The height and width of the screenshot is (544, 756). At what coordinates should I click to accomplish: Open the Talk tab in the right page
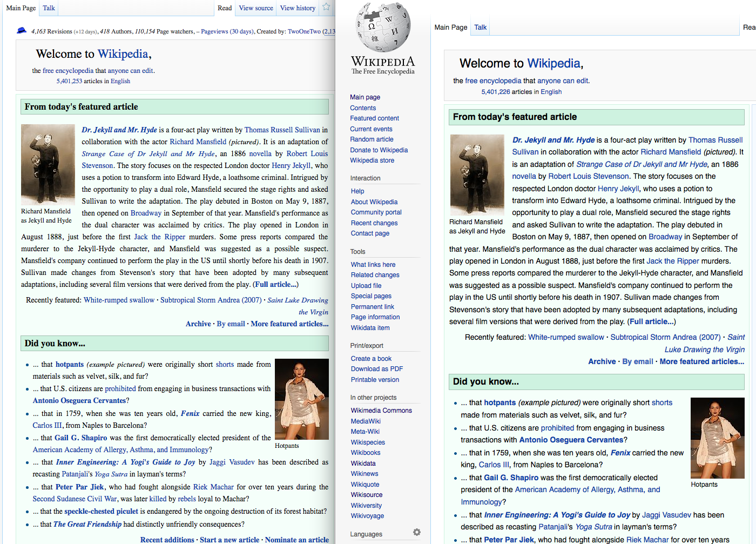tap(481, 28)
